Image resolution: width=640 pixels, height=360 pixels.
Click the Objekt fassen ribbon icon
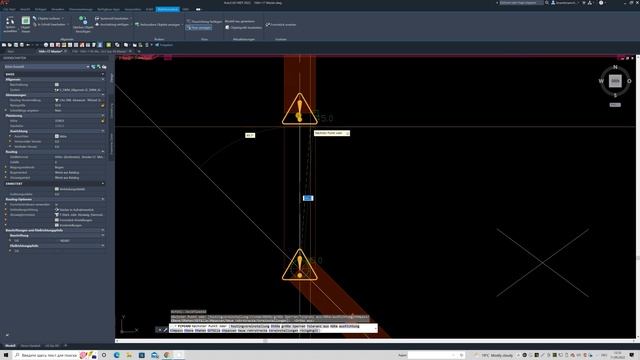click(x=26, y=24)
